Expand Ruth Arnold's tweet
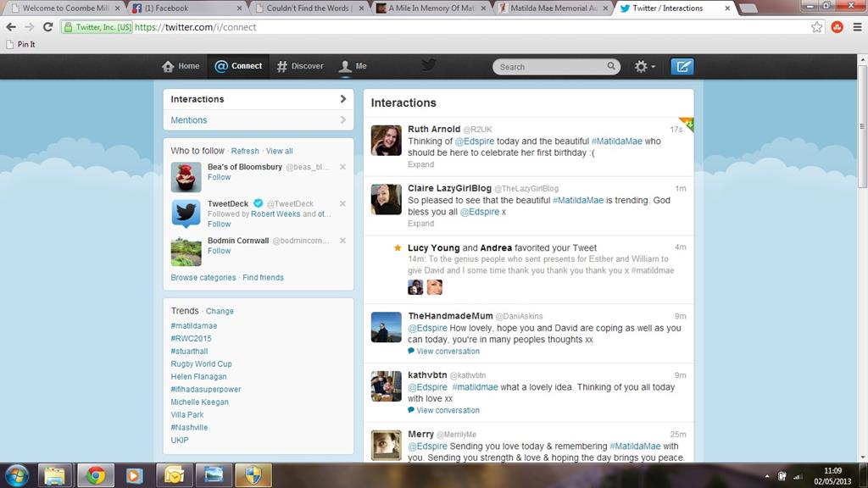 pyautogui.click(x=420, y=164)
